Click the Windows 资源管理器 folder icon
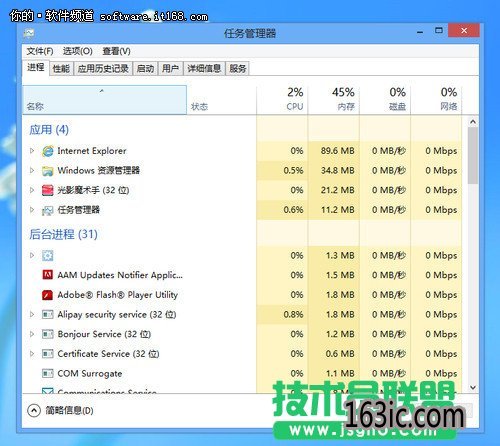The width and height of the screenshot is (500, 446). 48,171
